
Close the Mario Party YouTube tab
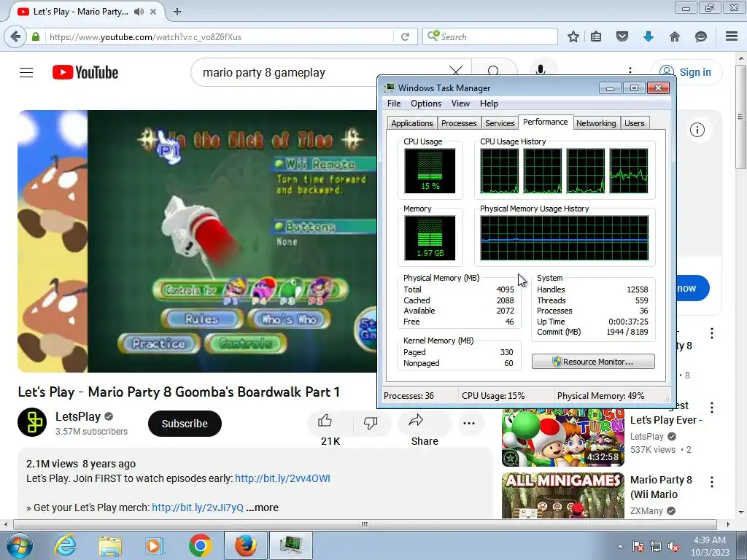(x=153, y=12)
